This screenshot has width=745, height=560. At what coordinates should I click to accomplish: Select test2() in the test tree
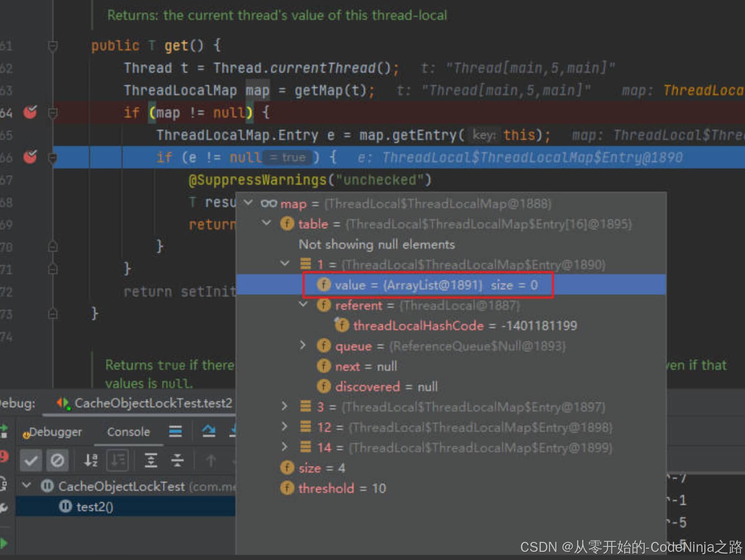pyautogui.click(x=94, y=507)
